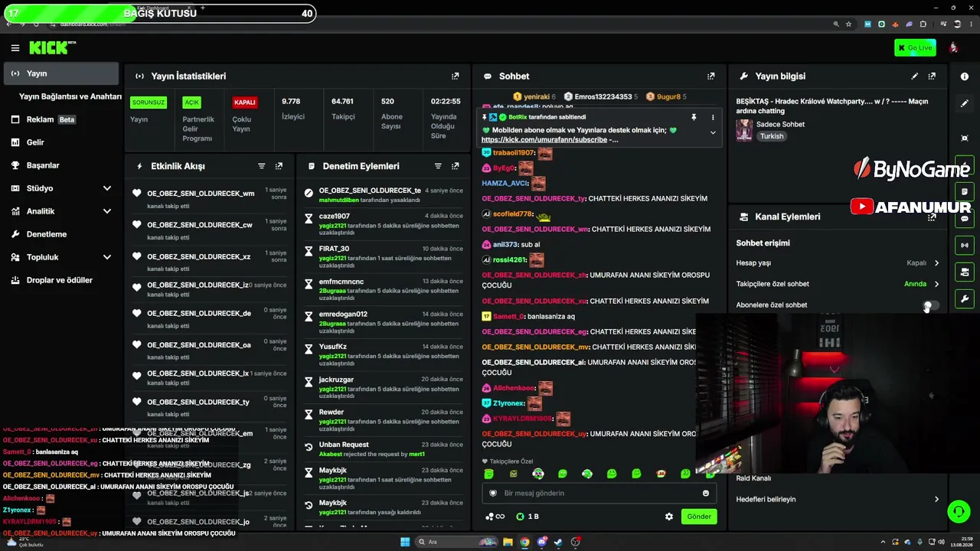The width and height of the screenshot is (980, 551).
Task: Expand the Topluluk sidebar section
Action: tap(107, 257)
